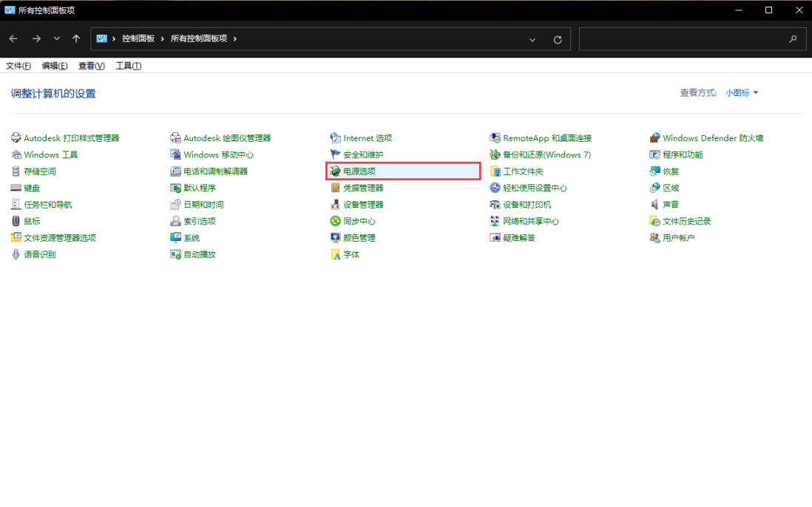Open 备份和还原(Windows 7) link
Screen dimensions: 812x507
[x=547, y=154]
